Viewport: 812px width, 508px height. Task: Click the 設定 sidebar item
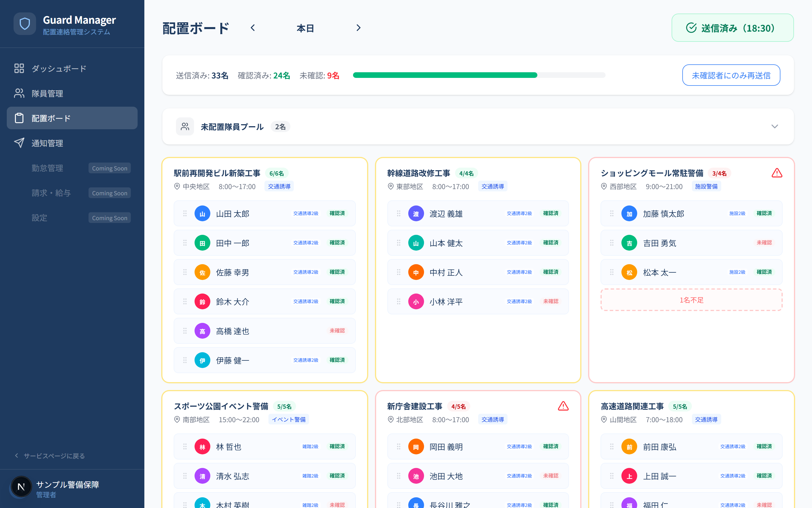(72, 218)
